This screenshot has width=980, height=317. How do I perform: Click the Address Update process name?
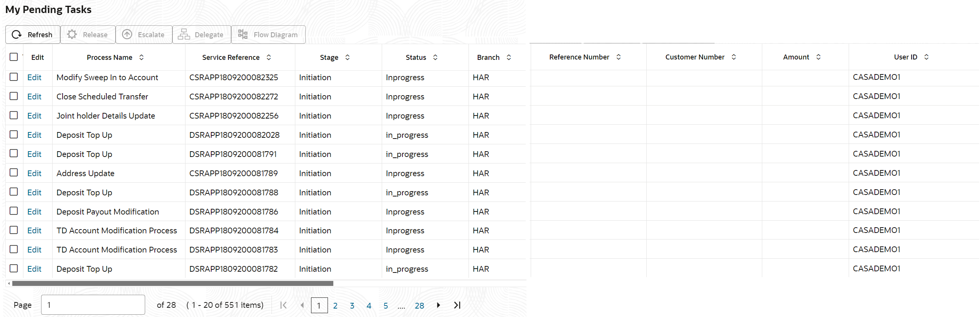[x=85, y=173]
